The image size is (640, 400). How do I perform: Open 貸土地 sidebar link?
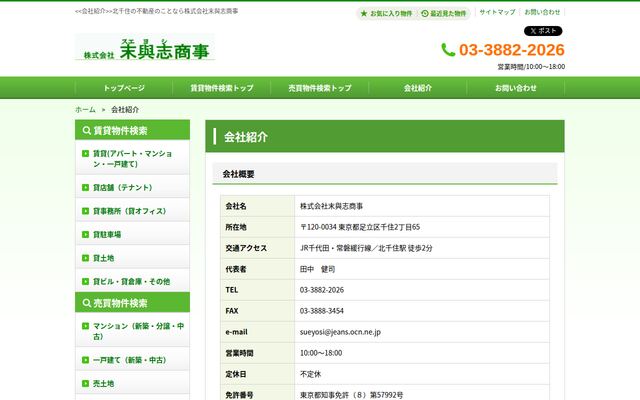(x=133, y=258)
